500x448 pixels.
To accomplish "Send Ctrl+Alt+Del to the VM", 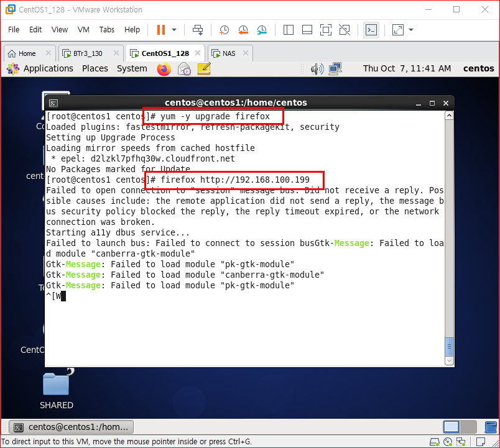I will pos(198,30).
